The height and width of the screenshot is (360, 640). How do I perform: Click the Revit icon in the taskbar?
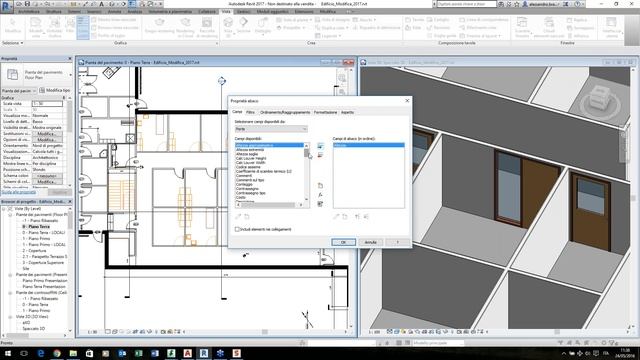point(204,353)
